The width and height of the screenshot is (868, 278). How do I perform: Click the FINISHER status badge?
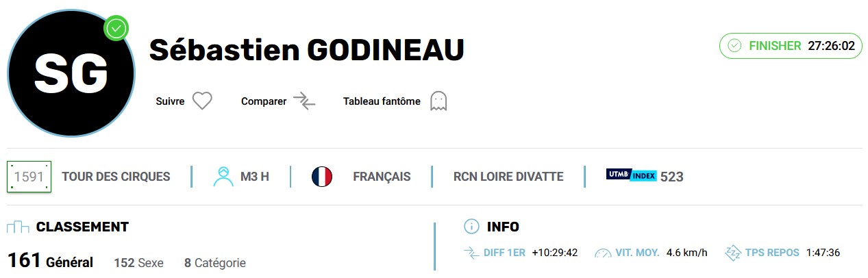791,46
